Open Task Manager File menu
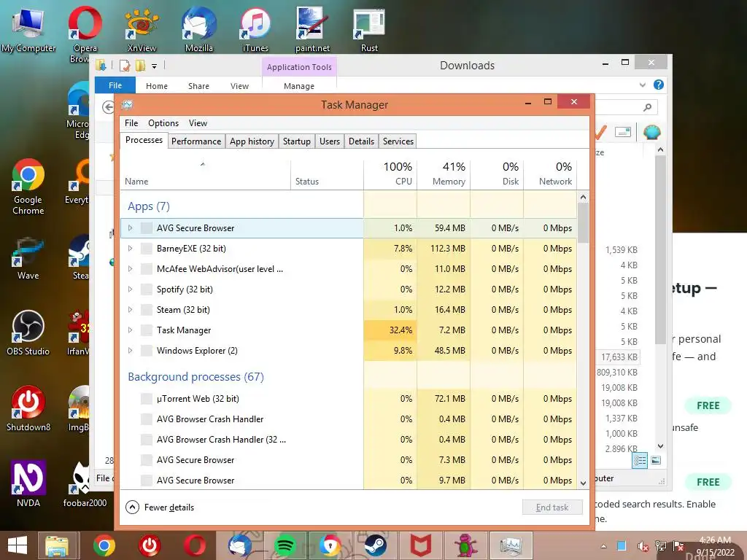Viewport: 747px width, 560px height. click(x=131, y=123)
